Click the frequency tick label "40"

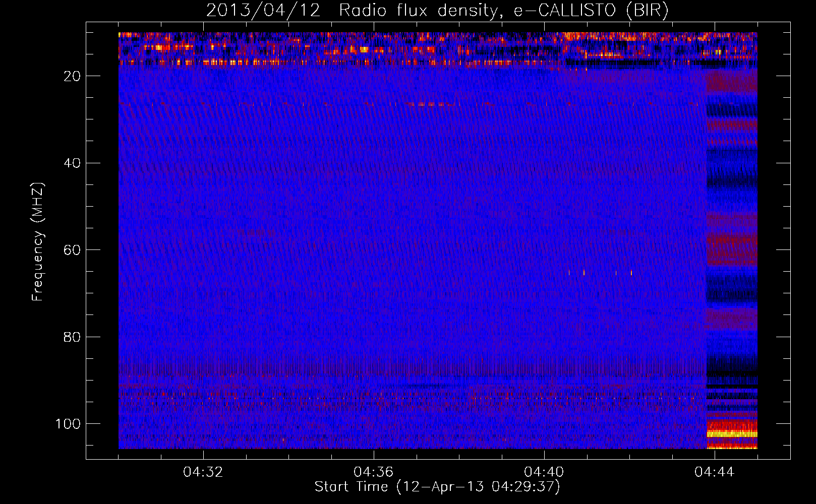point(72,163)
